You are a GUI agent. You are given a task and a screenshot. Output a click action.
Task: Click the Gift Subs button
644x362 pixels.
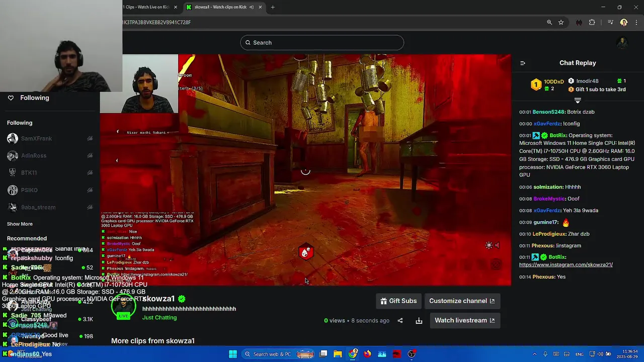(x=398, y=301)
